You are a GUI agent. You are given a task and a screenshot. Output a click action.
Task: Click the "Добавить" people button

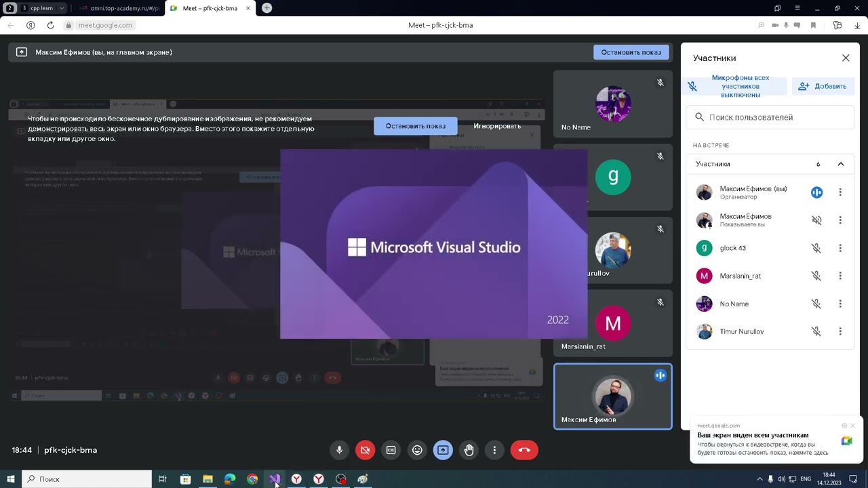[x=822, y=87]
